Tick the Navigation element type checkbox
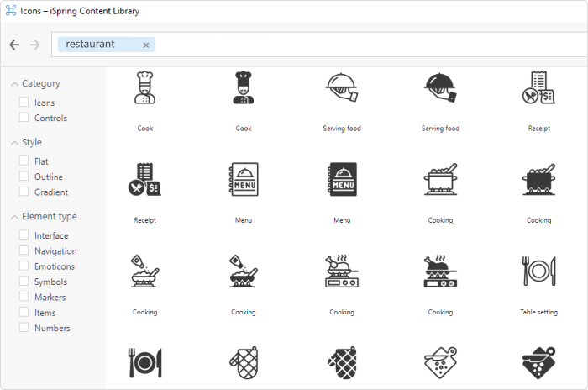 click(x=24, y=250)
